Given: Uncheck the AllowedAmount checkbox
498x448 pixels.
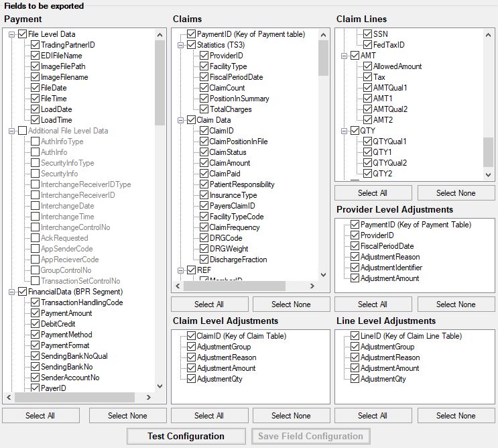Looking at the screenshot, I should (x=367, y=66).
